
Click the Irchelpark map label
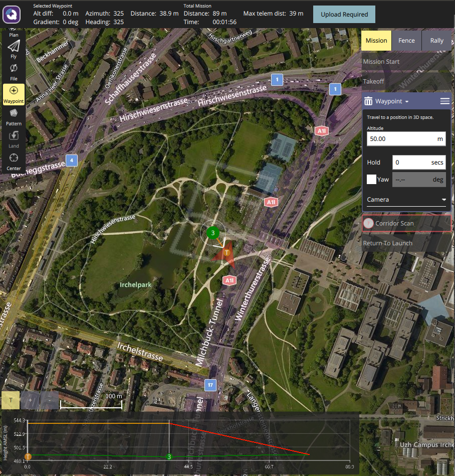click(135, 285)
